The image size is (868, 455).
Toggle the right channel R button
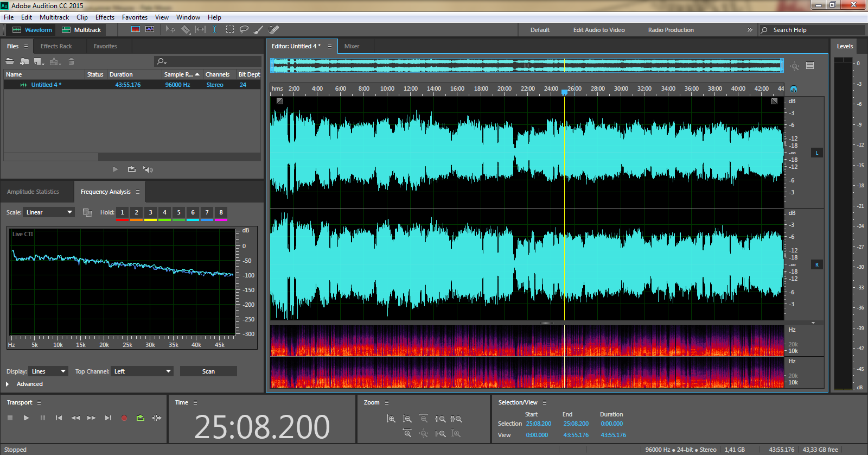[817, 264]
